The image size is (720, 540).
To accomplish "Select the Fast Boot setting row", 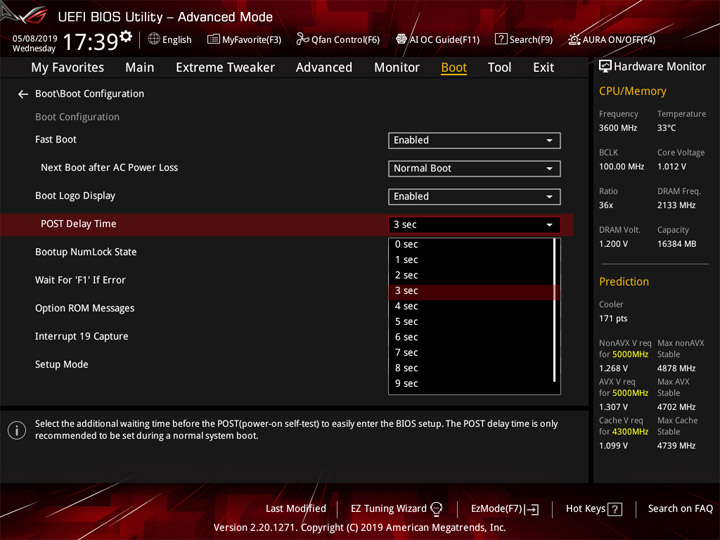I will tap(287, 140).
